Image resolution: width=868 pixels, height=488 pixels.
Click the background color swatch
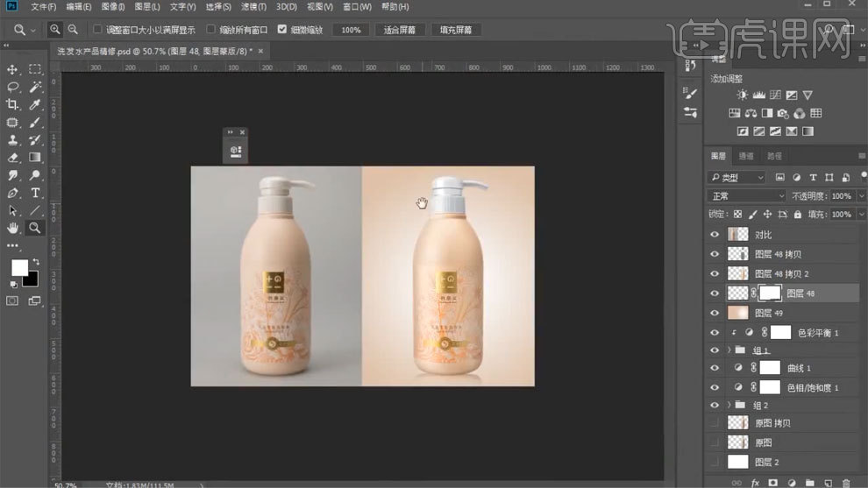point(32,280)
